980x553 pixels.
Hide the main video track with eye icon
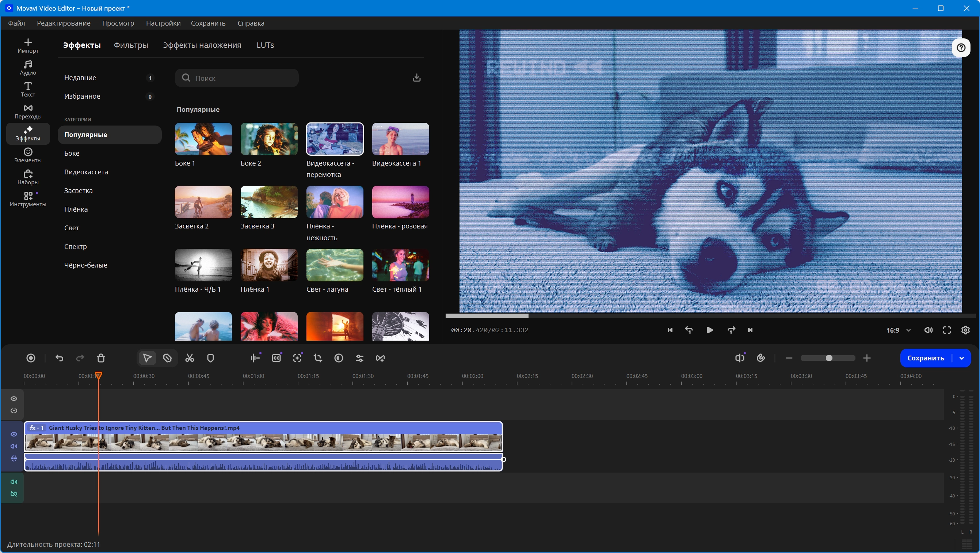tap(14, 434)
